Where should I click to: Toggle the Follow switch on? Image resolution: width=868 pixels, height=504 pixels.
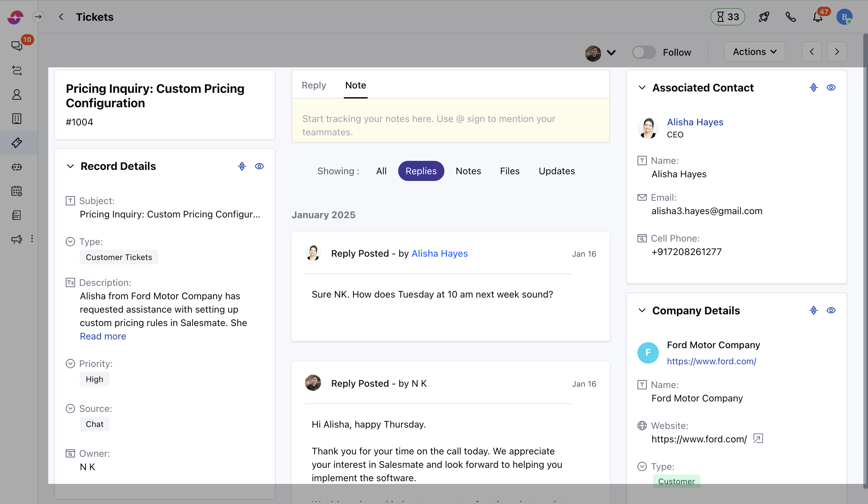(x=643, y=52)
